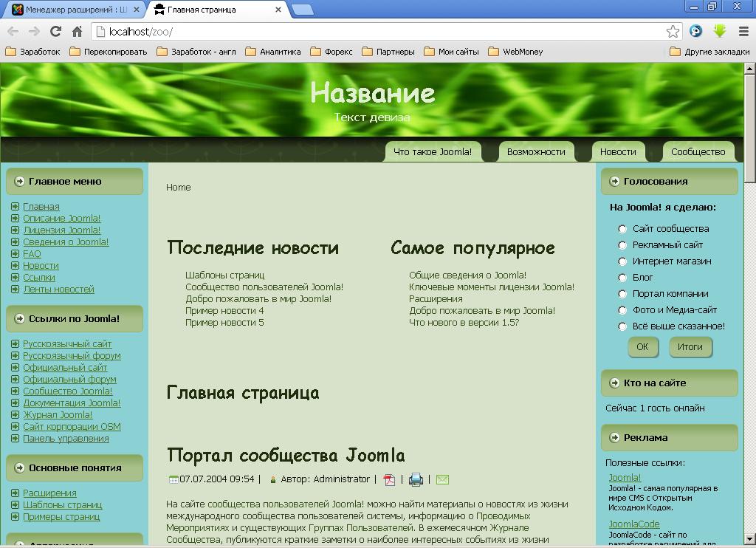
Task: Click the arrow icon beside Реклама header
Action: coord(614,437)
